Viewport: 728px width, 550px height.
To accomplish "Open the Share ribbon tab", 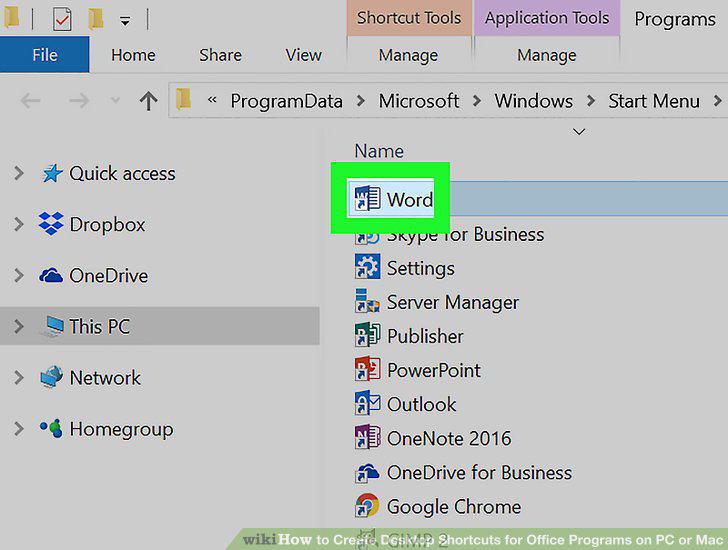I will pos(220,55).
